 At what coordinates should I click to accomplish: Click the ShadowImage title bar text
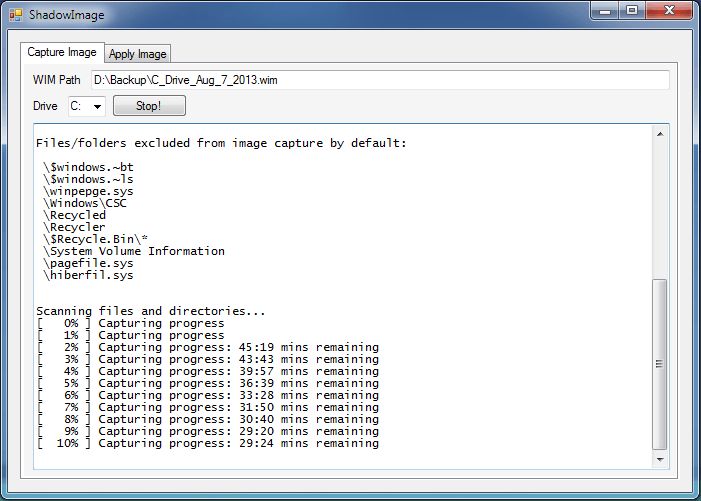pos(66,15)
